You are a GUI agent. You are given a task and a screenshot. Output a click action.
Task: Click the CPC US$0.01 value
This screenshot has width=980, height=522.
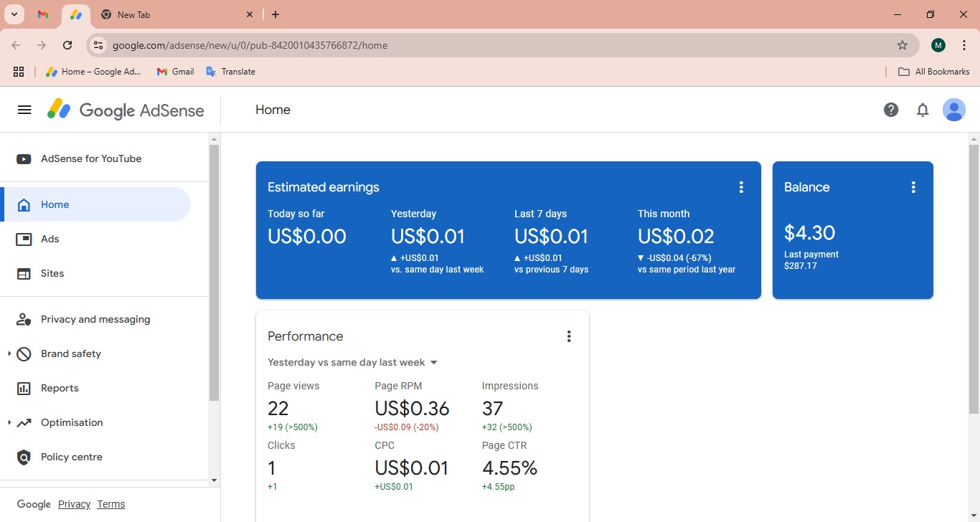point(412,468)
